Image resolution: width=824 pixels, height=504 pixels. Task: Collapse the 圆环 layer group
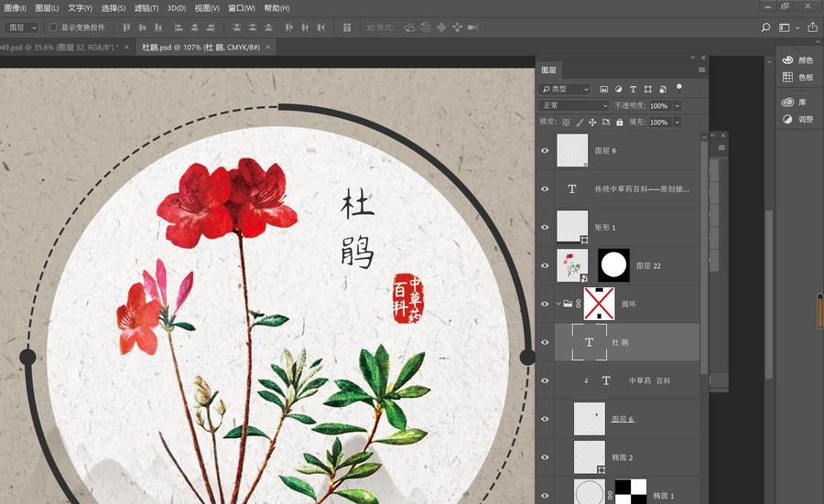click(x=558, y=304)
